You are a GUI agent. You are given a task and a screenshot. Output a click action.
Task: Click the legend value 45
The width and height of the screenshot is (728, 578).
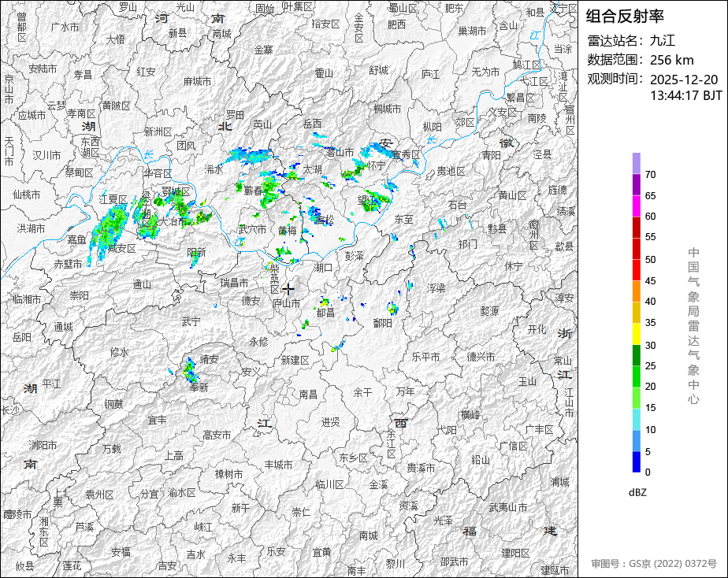(651, 281)
